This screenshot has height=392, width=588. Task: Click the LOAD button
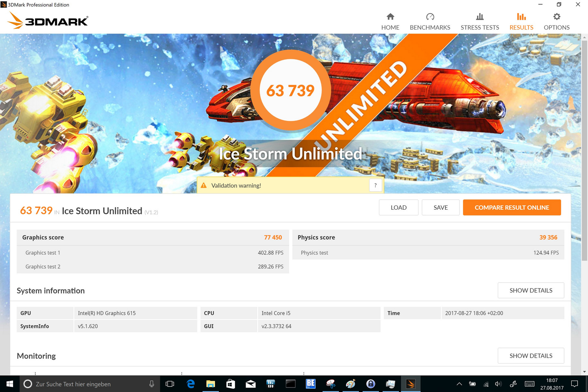(399, 207)
